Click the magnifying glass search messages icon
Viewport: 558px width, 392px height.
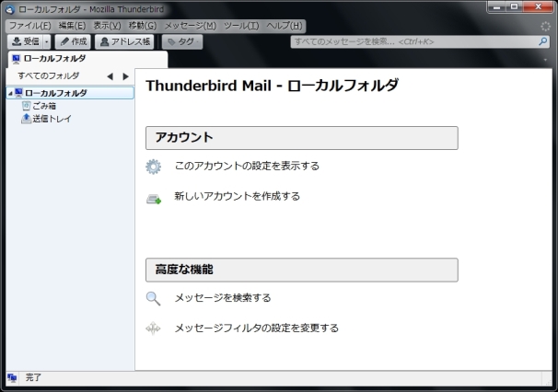click(154, 298)
